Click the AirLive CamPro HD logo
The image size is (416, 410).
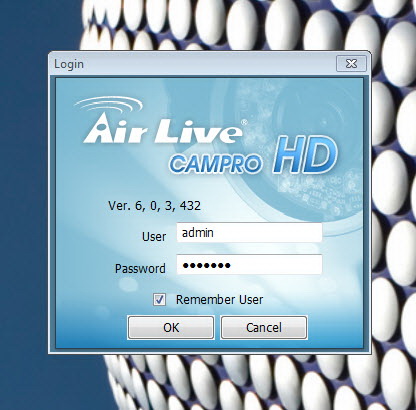[206, 135]
